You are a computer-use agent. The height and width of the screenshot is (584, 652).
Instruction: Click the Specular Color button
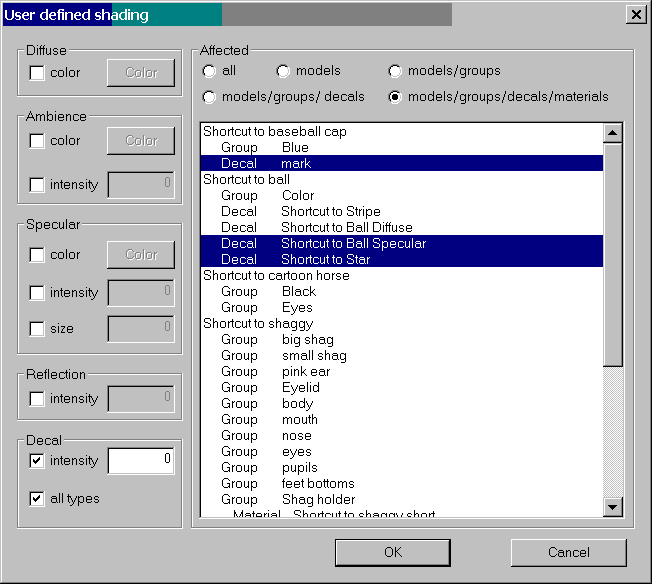(x=141, y=255)
